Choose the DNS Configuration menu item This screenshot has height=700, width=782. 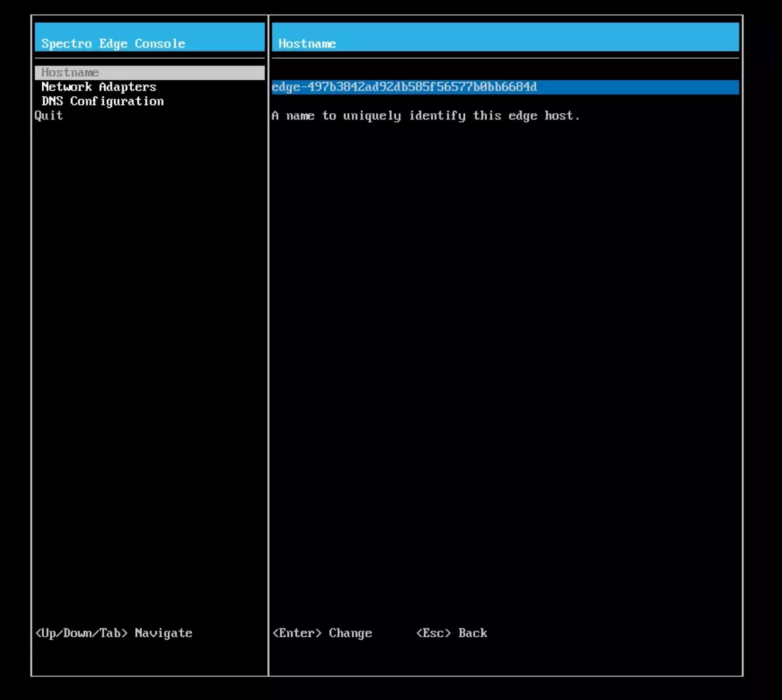(x=102, y=101)
